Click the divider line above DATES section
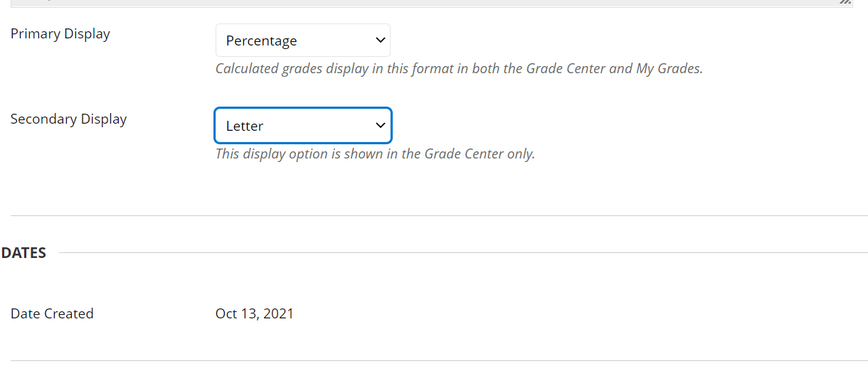This screenshot has width=868, height=366. [x=439, y=215]
